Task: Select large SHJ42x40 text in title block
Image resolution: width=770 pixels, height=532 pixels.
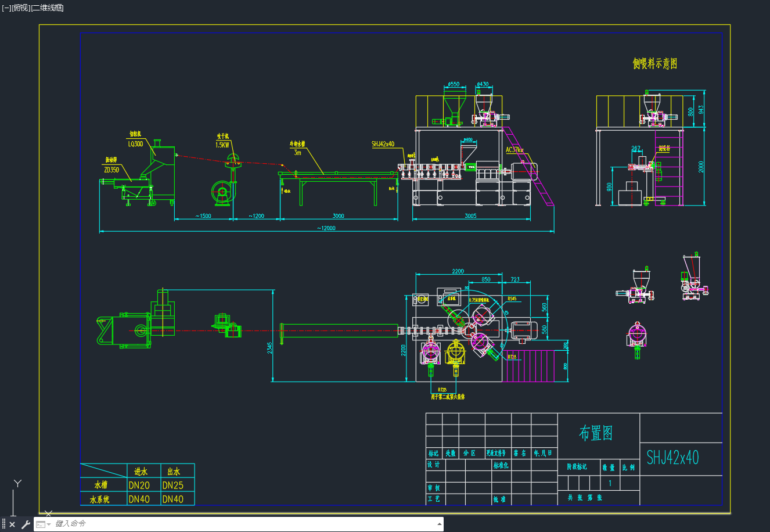Action: [672, 458]
